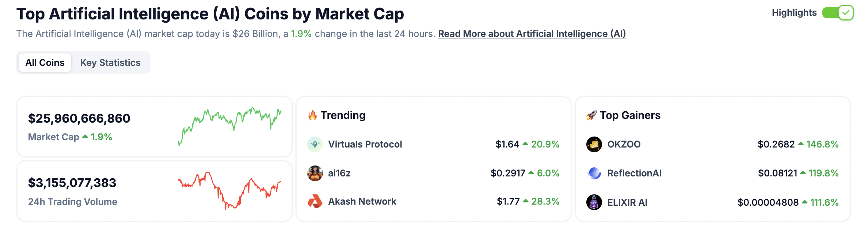Select the All Coins tab
Image resolution: width=868 pixels, height=235 pixels.
tap(44, 62)
